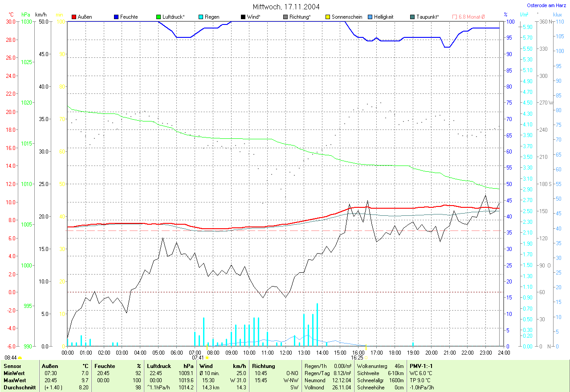The height and width of the screenshot is (392, 570).
Task: Click the sun icon next to 08:44
Action: [x=20, y=358]
